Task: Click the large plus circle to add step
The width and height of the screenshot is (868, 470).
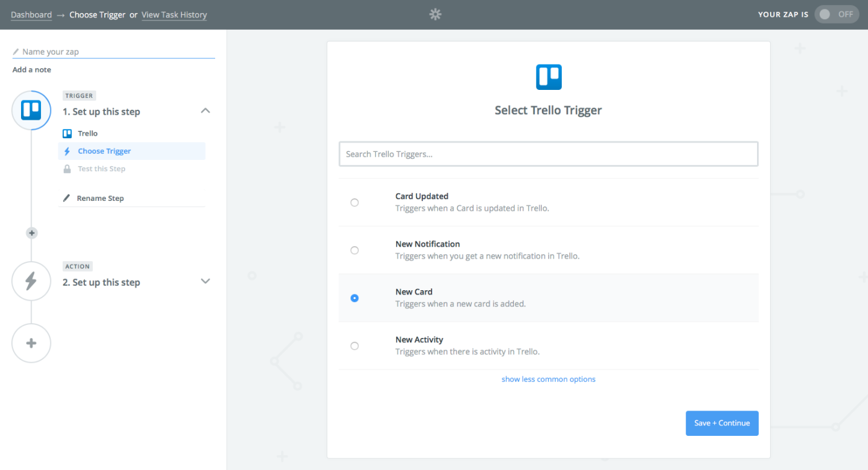Action: click(31, 343)
